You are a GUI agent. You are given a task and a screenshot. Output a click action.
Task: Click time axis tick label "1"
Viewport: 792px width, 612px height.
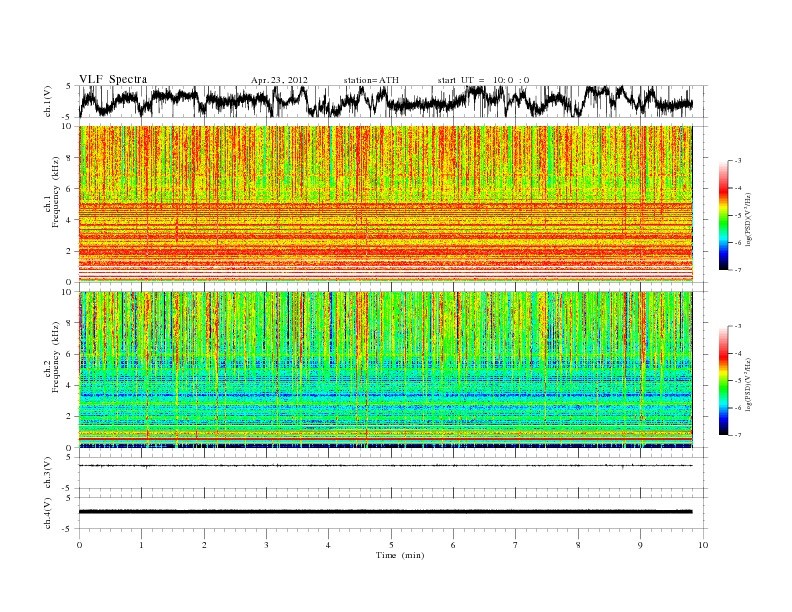coord(142,545)
